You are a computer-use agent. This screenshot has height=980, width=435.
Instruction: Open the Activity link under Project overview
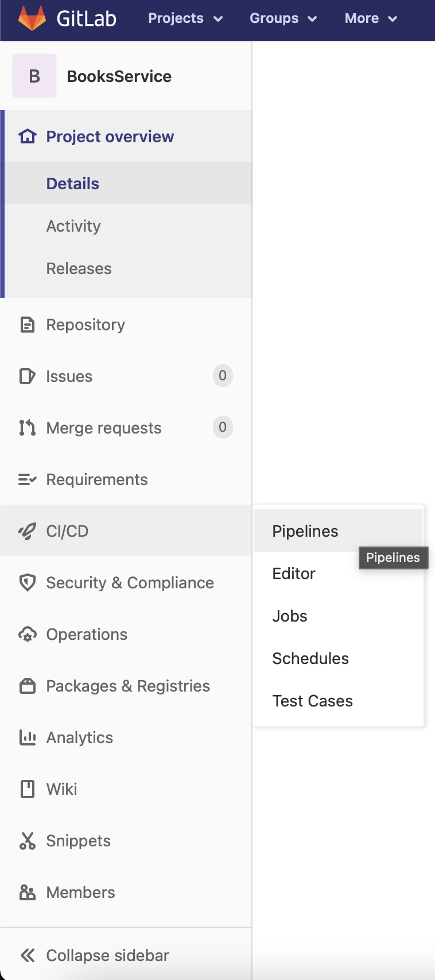click(x=73, y=226)
